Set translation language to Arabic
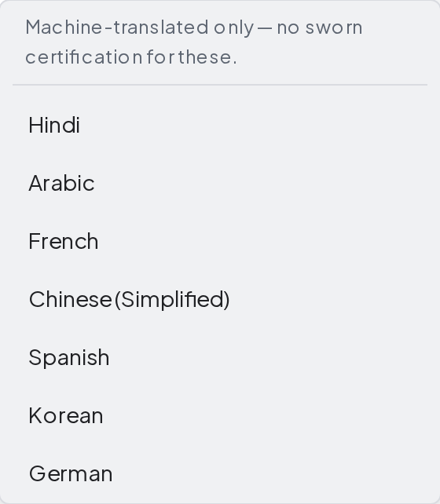The height and width of the screenshot is (504, 440). tap(220, 183)
